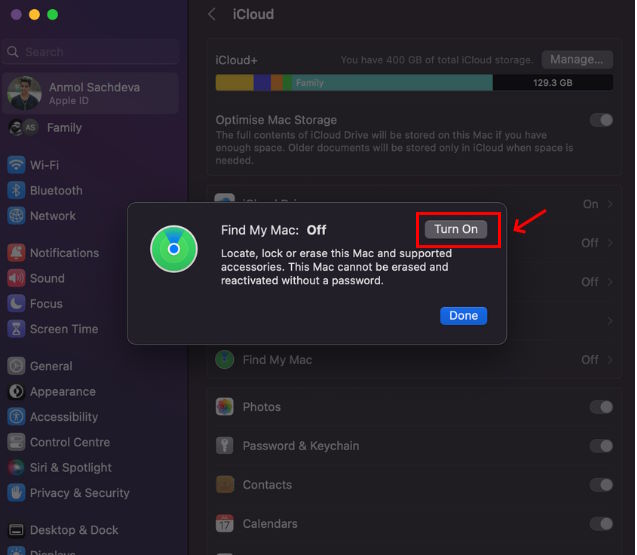Open the Control Centre icon
This screenshot has width=637, height=555.
(x=16, y=442)
